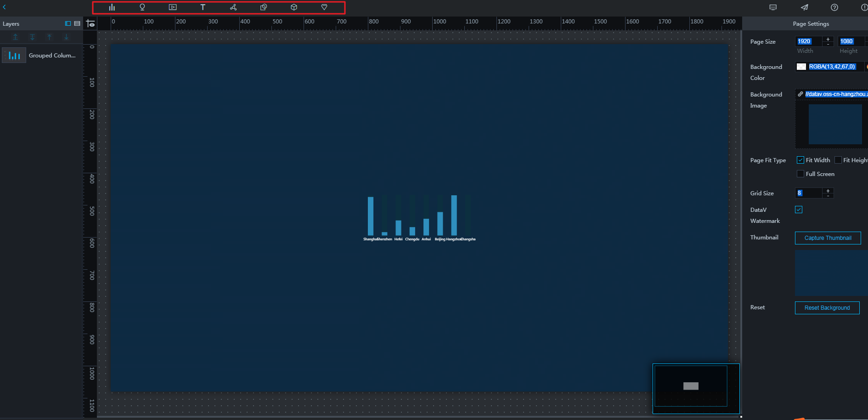Click the Publish paper-plane icon
Image resolution: width=868 pixels, height=420 pixels.
(805, 7)
